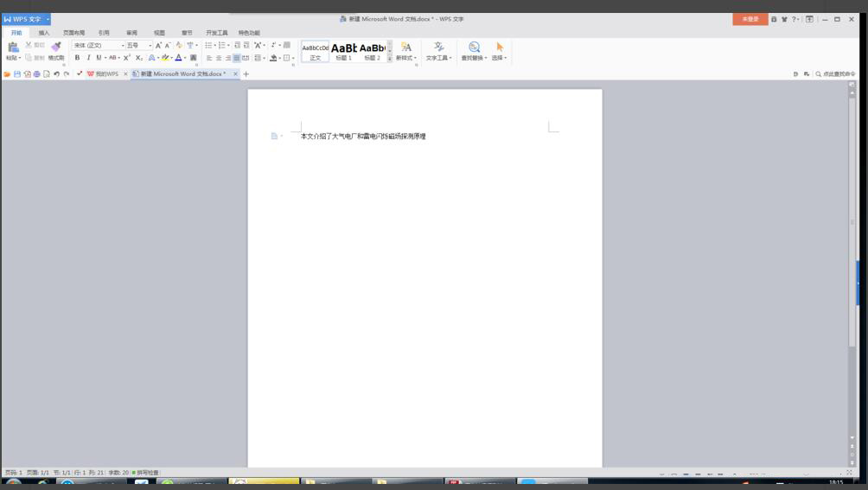Click the orange 未登录 login button

tap(750, 19)
